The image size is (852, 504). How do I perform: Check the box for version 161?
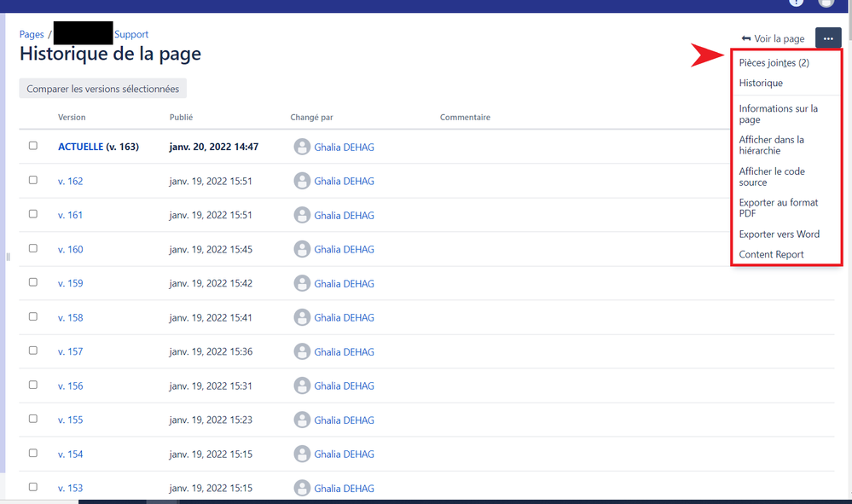33,214
